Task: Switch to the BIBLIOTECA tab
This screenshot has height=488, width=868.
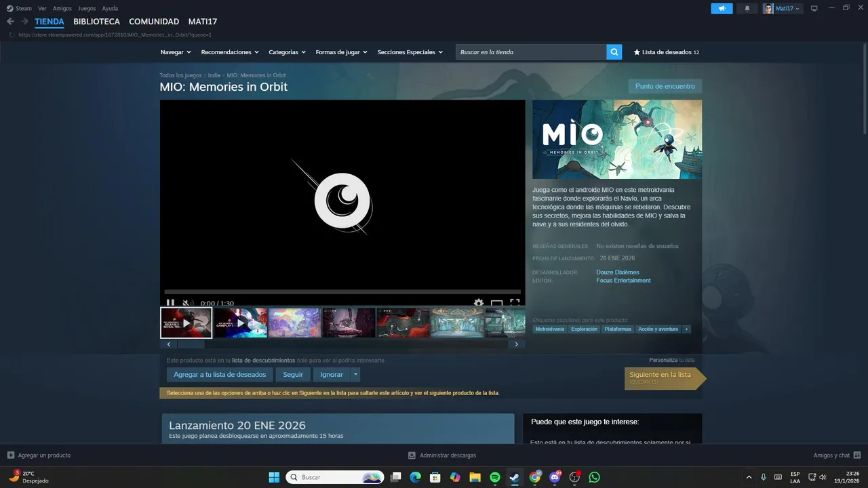Action: point(96,22)
